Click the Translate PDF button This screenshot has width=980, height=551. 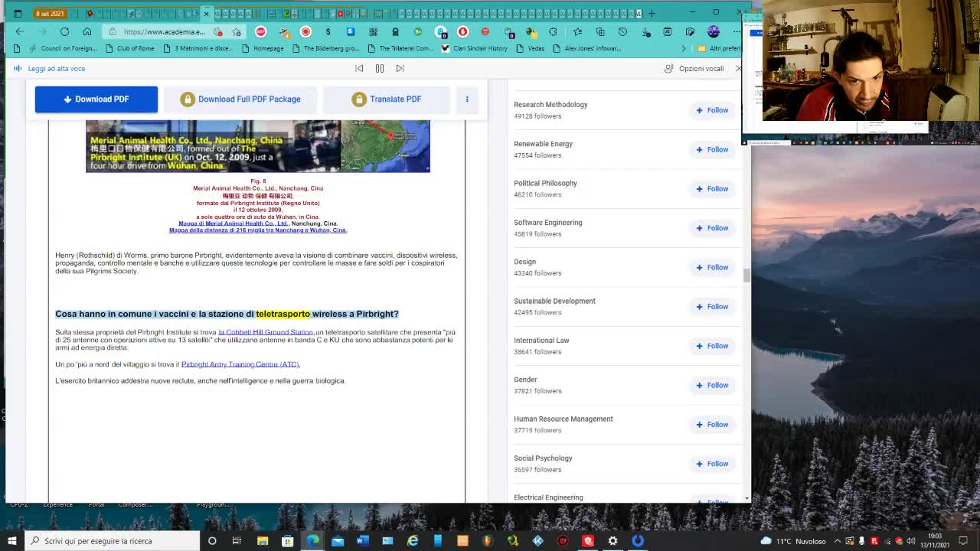coord(387,99)
